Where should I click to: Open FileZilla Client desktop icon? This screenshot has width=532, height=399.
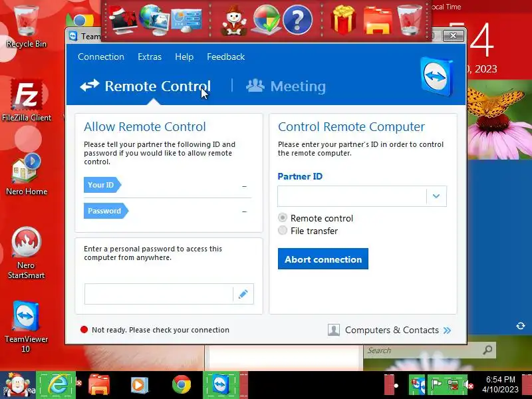pyautogui.click(x=27, y=100)
